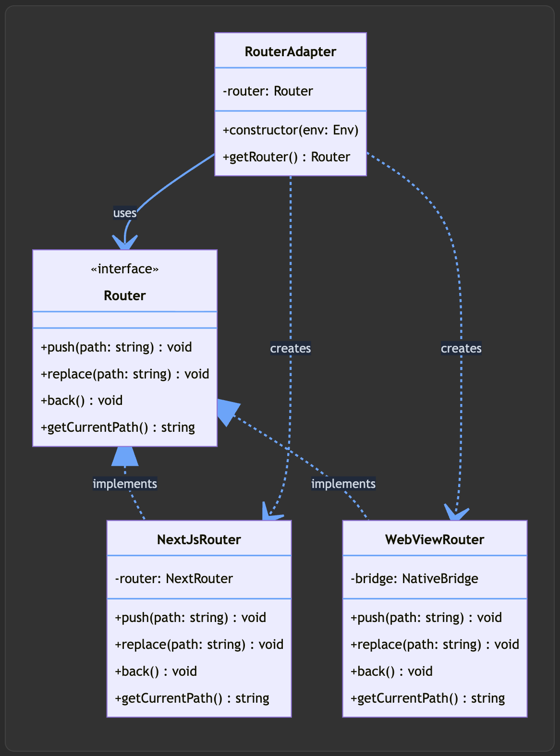Screen dimensions: 560x756
Task: Click the 'uses' relationship label
Action: click(125, 213)
